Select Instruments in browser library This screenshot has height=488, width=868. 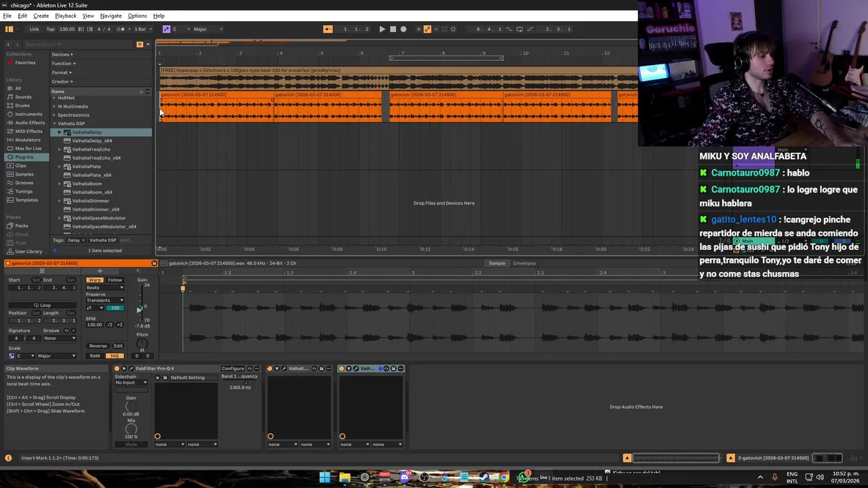pyautogui.click(x=28, y=114)
